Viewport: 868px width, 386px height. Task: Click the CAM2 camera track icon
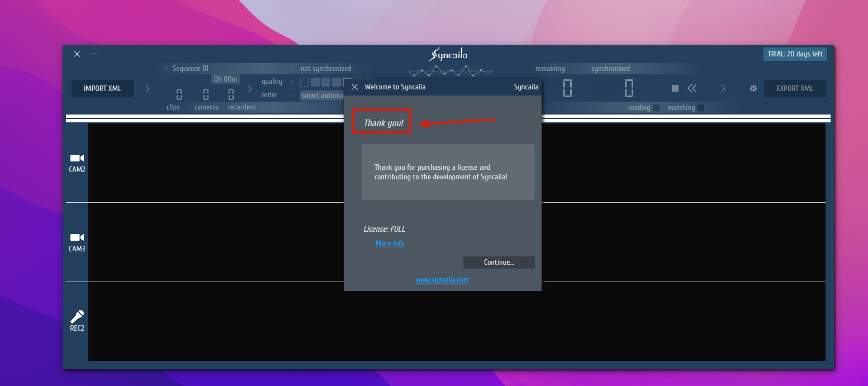coord(77,159)
